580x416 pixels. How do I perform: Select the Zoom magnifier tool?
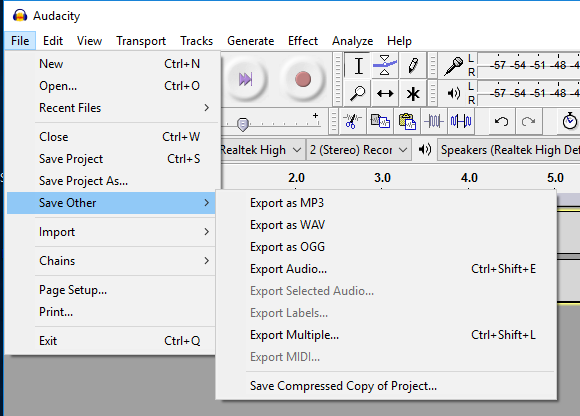[358, 93]
